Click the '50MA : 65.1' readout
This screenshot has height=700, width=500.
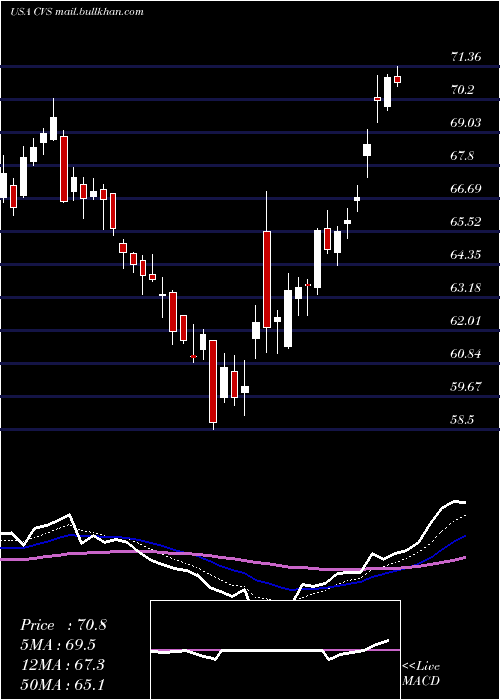62,684
